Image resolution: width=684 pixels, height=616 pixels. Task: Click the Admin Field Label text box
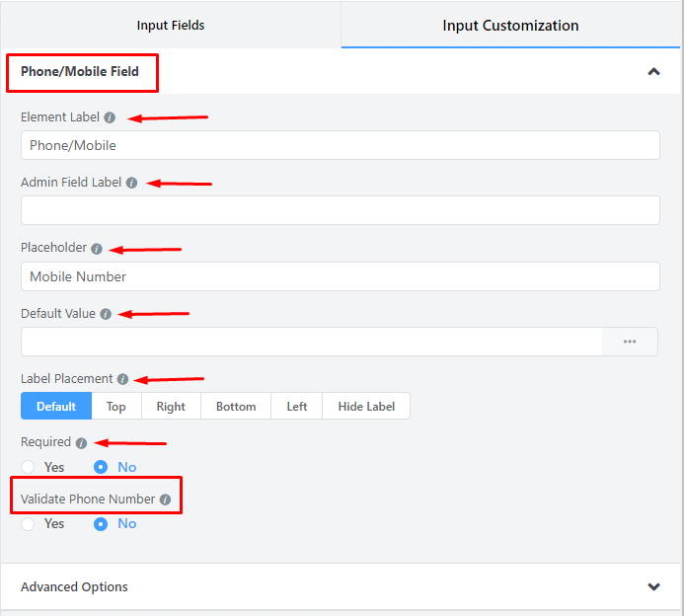[340, 210]
